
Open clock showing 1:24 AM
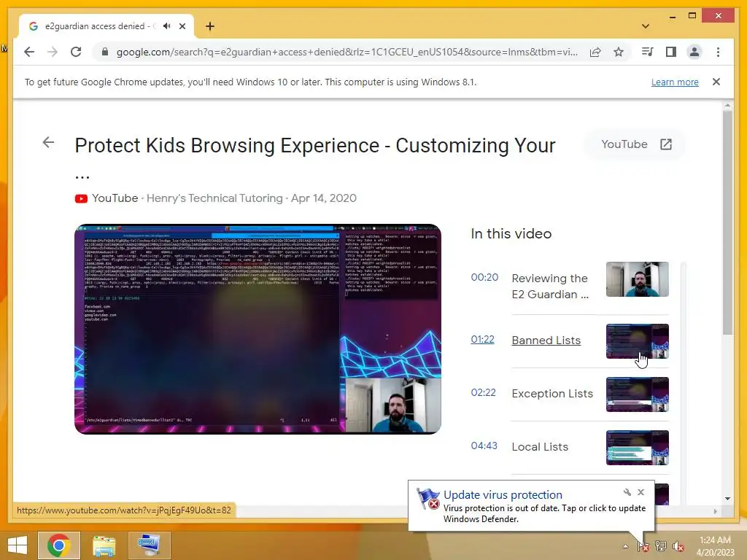[x=715, y=545]
